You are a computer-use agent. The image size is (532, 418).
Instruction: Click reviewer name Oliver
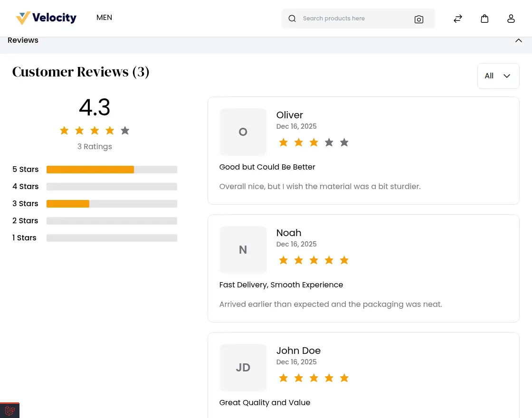tap(289, 115)
